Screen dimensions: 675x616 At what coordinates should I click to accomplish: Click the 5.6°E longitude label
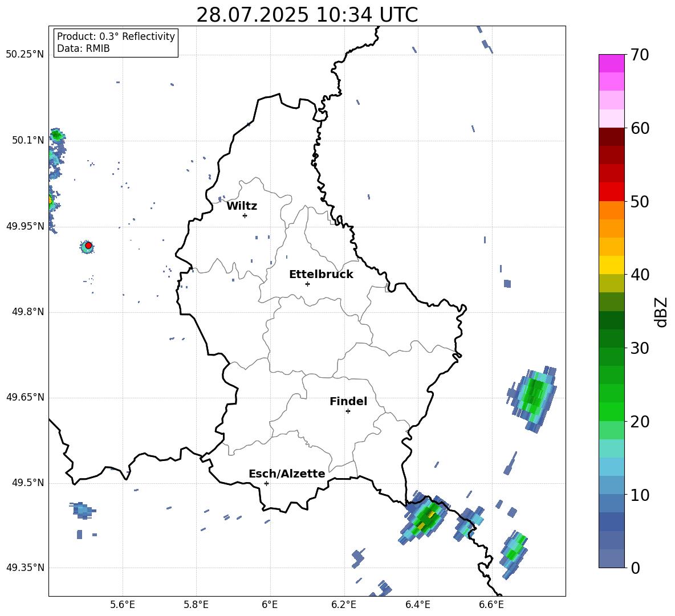pyautogui.click(x=123, y=605)
